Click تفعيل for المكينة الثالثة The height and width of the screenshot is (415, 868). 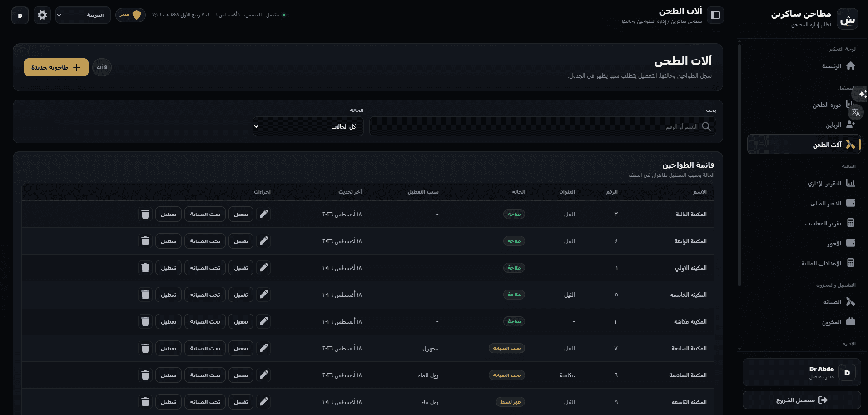click(x=241, y=214)
